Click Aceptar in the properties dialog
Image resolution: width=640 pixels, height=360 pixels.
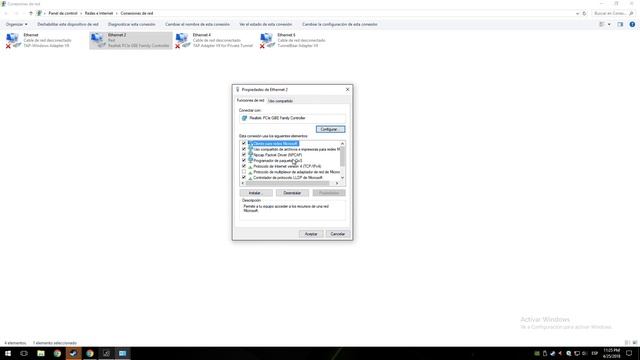(311, 234)
